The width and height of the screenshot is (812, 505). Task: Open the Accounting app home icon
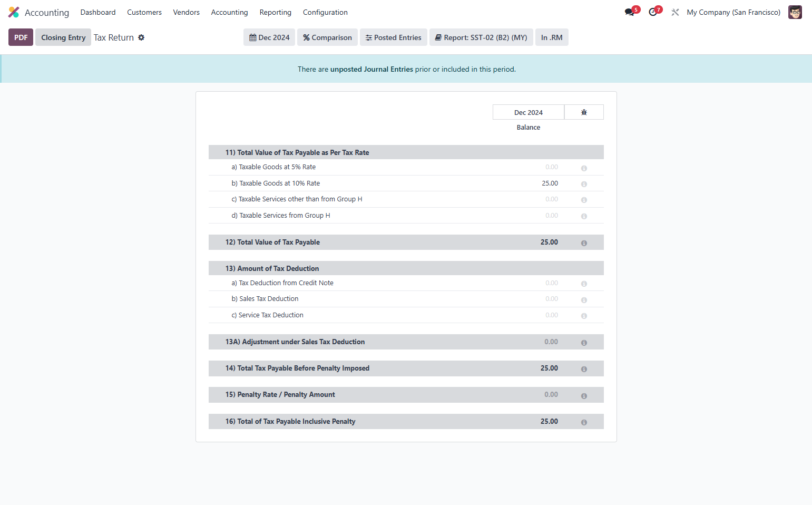pos(14,12)
